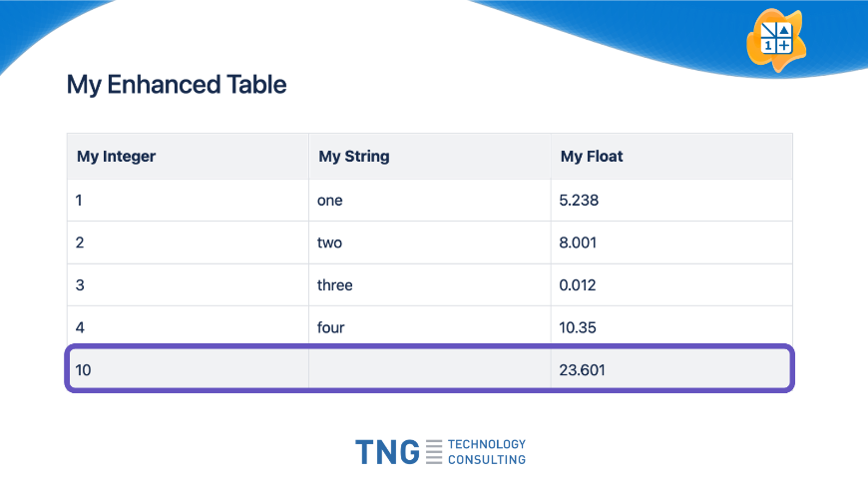Viewport: 868px width, 487px height.
Task: Select the integer cell with value 3
Action: (80, 285)
